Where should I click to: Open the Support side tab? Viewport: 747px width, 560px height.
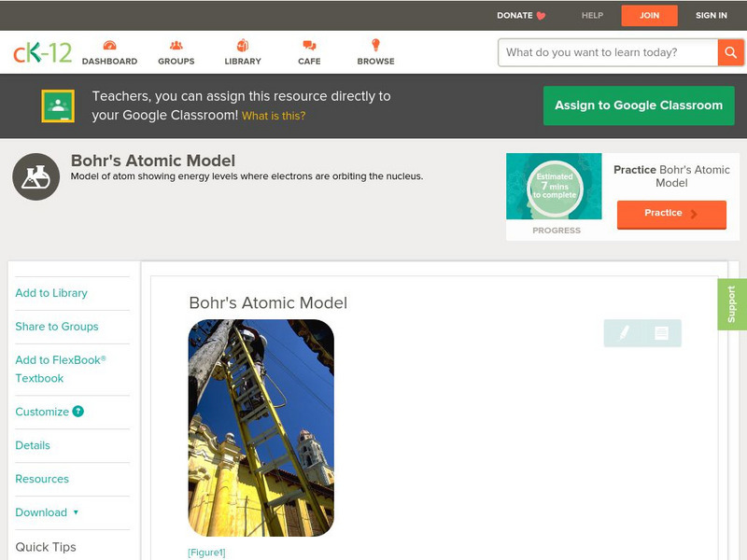click(731, 304)
